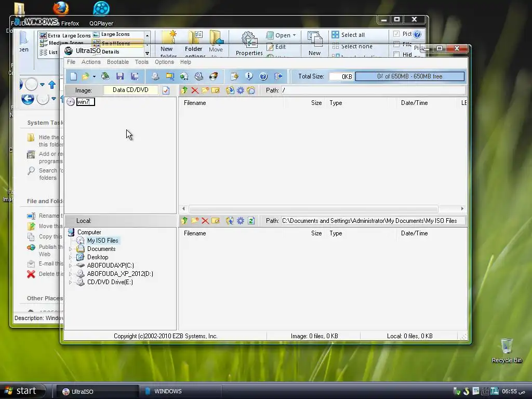This screenshot has width=532, height=399.
Task: Expand the ABOFOUDAXP(C:) drive node
Action: tap(71, 265)
